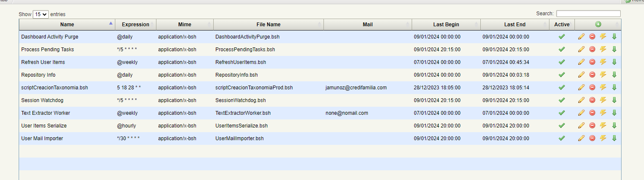Run the Text Extractor Worker task
Viewport: 644px width, 180px height.
pos(603,113)
